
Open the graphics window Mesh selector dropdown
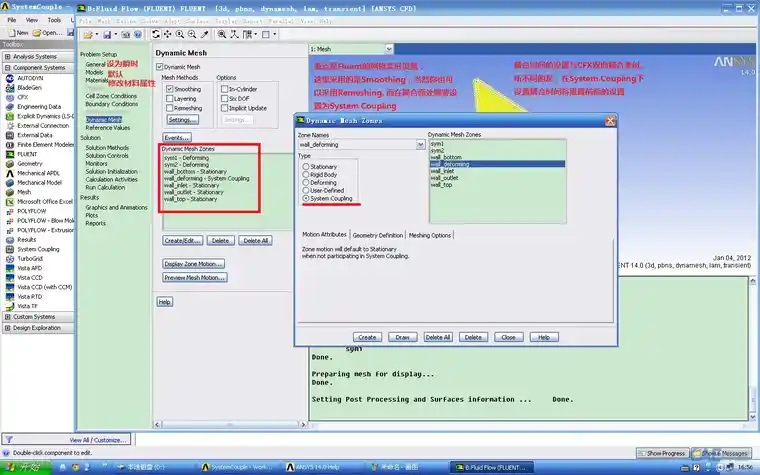click(x=389, y=49)
